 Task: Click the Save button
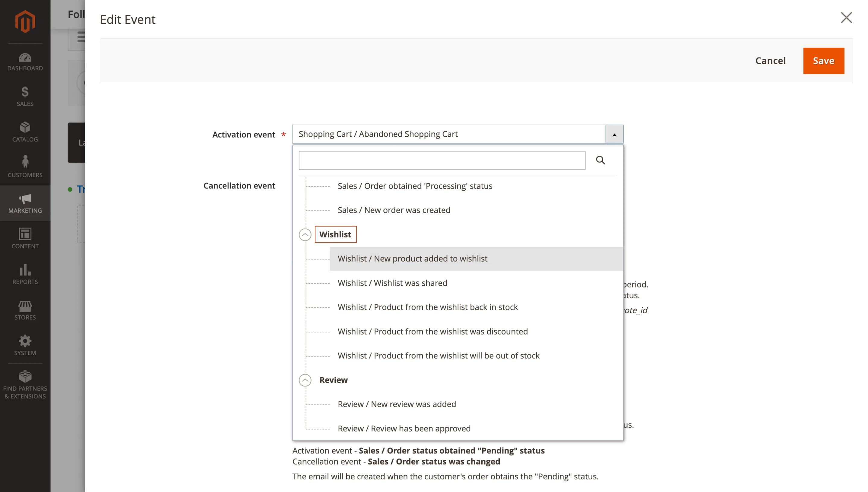click(x=823, y=61)
